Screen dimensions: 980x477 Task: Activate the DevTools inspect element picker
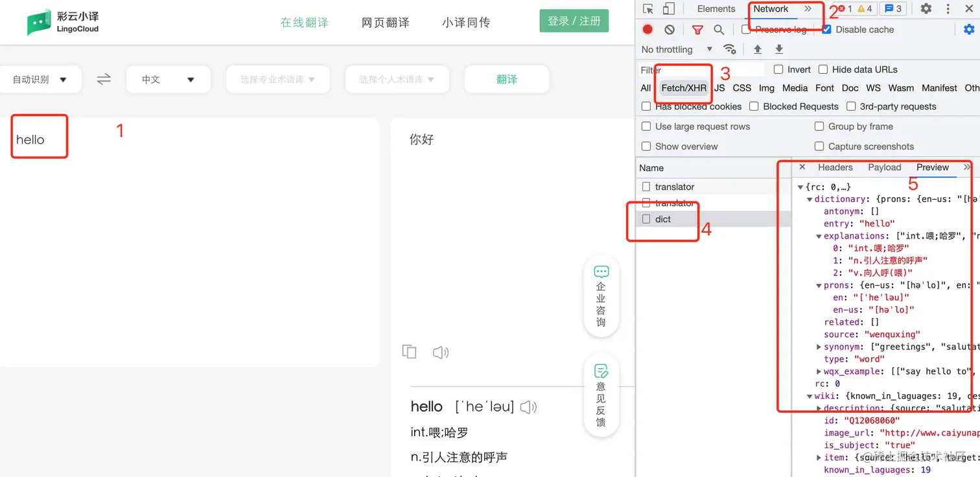point(648,8)
